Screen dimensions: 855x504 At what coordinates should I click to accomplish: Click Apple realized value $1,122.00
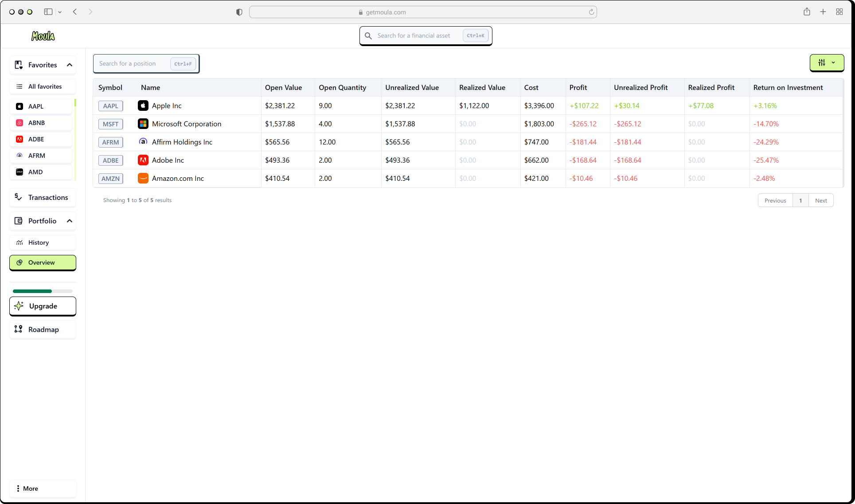coord(474,106)
